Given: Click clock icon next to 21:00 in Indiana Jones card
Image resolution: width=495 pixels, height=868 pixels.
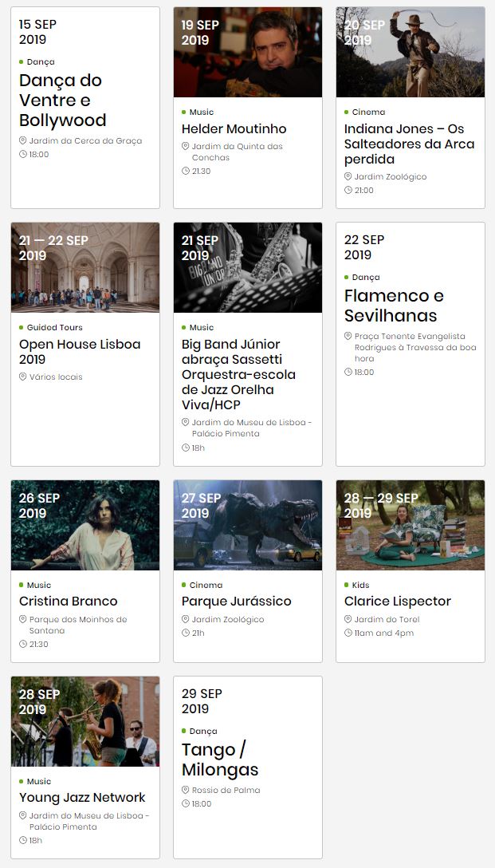Looking at the screenshot, I should (x=348, y=190).
